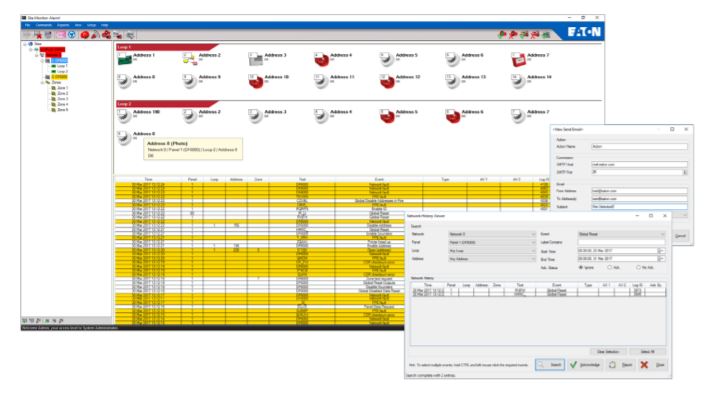Select the Ack radio button
Screen dimensions: 713x397
[x=610, y=267]
